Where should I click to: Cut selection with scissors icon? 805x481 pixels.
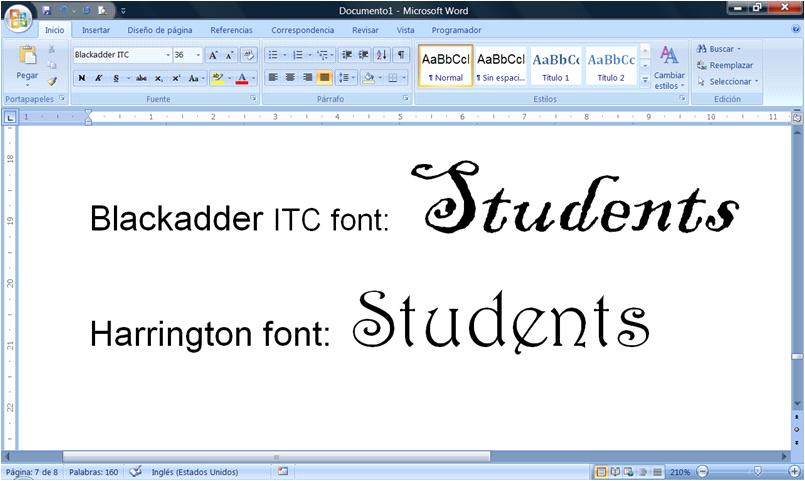coord(51,49)
